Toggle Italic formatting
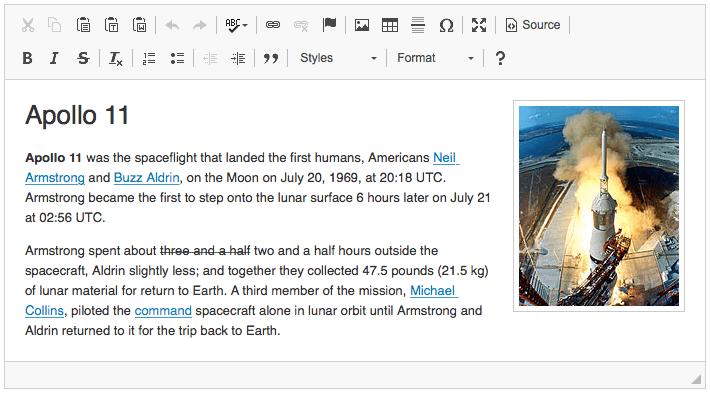The height and width of the screenshot is (393, 710). pyautogui.click(x=54, y=58)
